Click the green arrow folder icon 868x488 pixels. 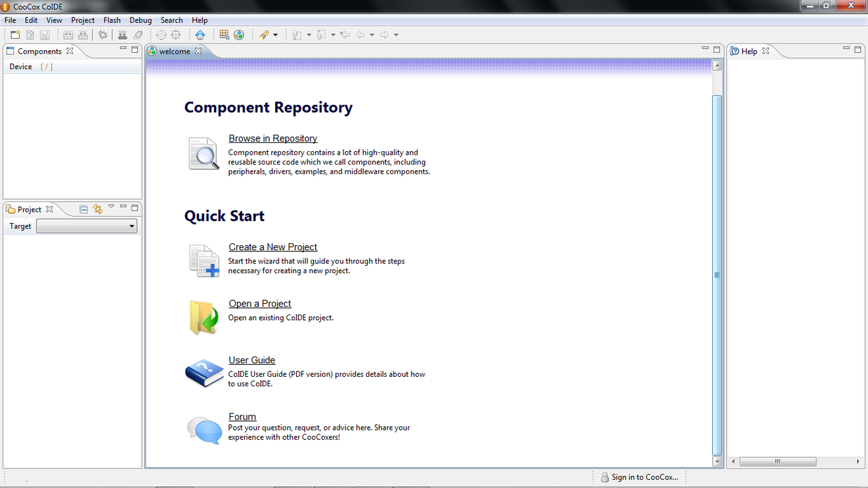[x=204, y=317]
